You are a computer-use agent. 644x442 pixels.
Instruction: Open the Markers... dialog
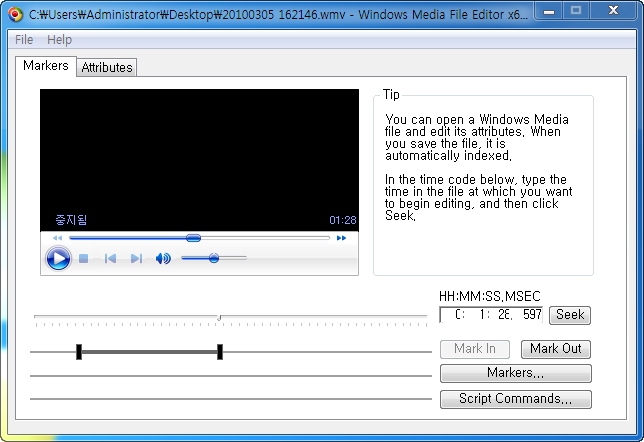pyautogui.click(x=515, y=373)
